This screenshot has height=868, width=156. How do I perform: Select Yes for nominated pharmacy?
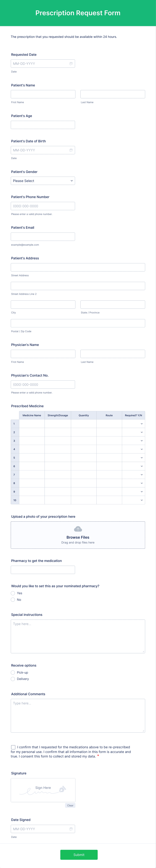pyautogui.click(x=12, y=593)
